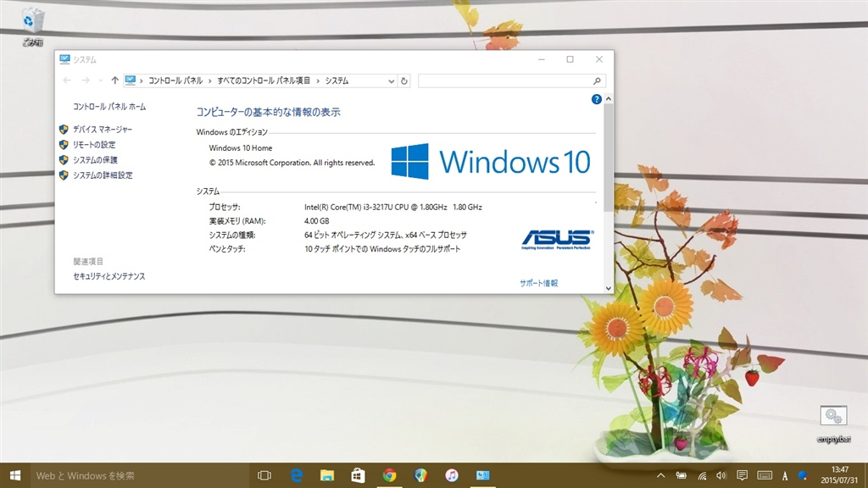Image resolution: width=868 pixels, height=488 pixels.
Task: Click the computer icon in the address bar
Action: point(130,80)
